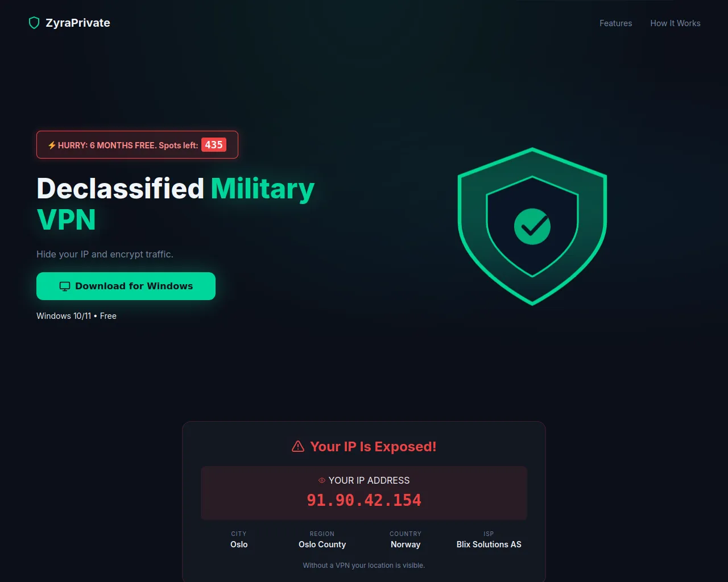
Task: Click the Oslo city value
Action: pyautogui.click(x=239, y=544)
